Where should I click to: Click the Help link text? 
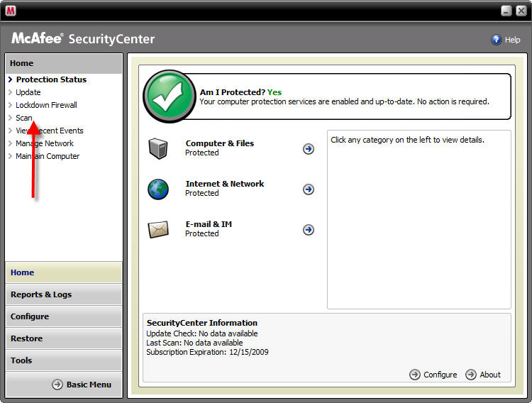click(x=512, y=40)
